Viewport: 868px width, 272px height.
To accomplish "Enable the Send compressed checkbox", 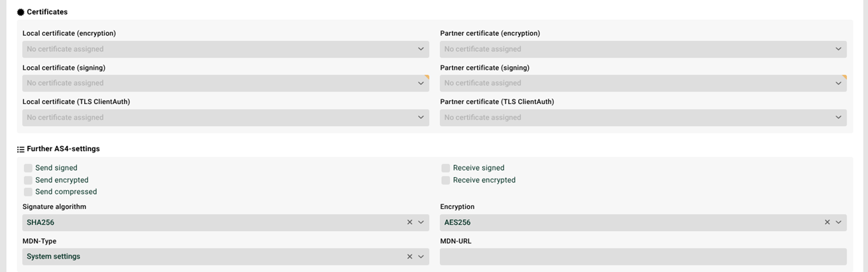I will coord(28,192).
